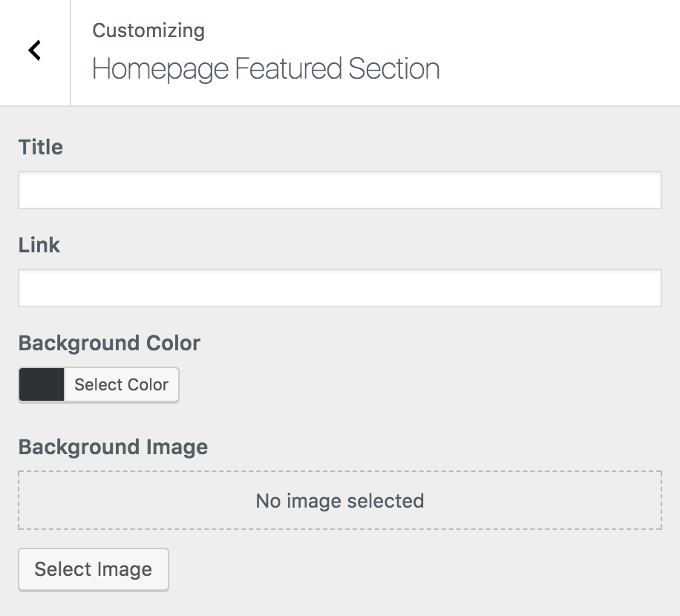Click the Select Image button
This screenshot has width=680, height=616.
[94, 569]
